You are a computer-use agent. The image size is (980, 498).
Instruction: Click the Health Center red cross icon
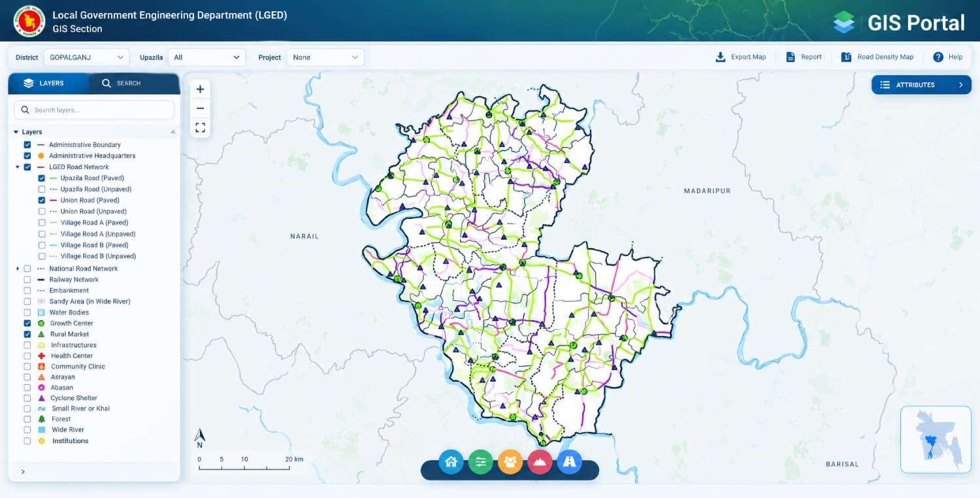[x=41, y=356]
